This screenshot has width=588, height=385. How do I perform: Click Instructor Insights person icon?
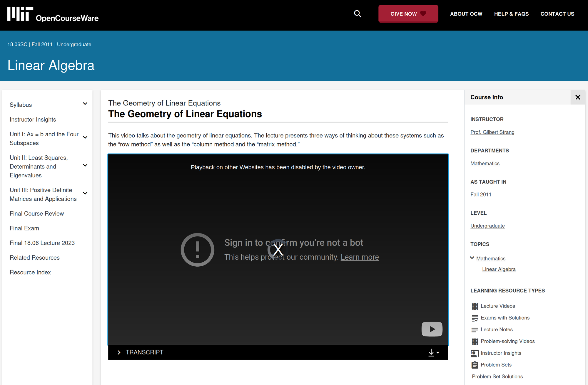point(475,353)
